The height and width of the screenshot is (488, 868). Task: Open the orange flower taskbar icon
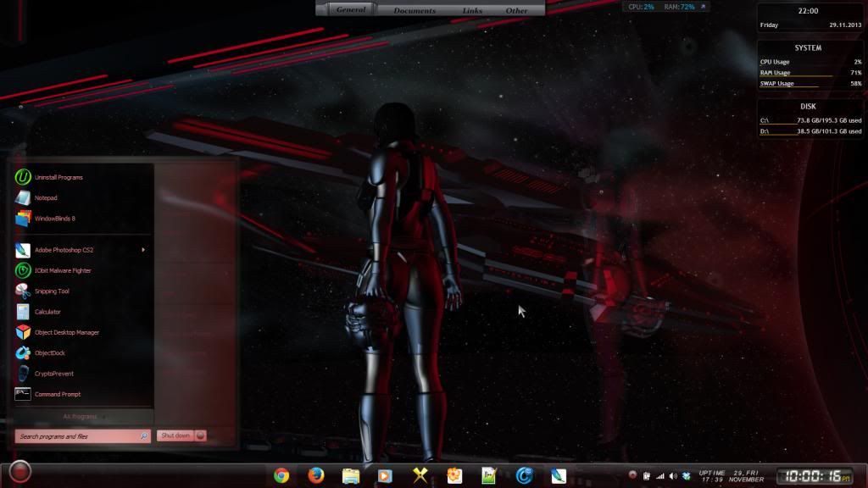tap(454, 475)
